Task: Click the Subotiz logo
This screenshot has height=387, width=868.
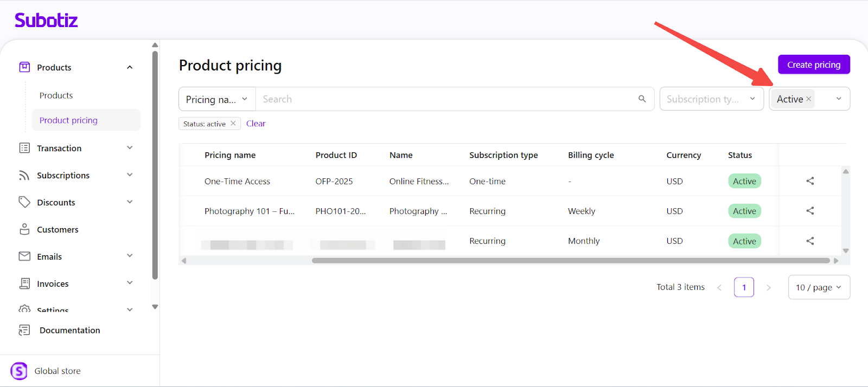Action: pyautogui.click(x=46, y=21)
